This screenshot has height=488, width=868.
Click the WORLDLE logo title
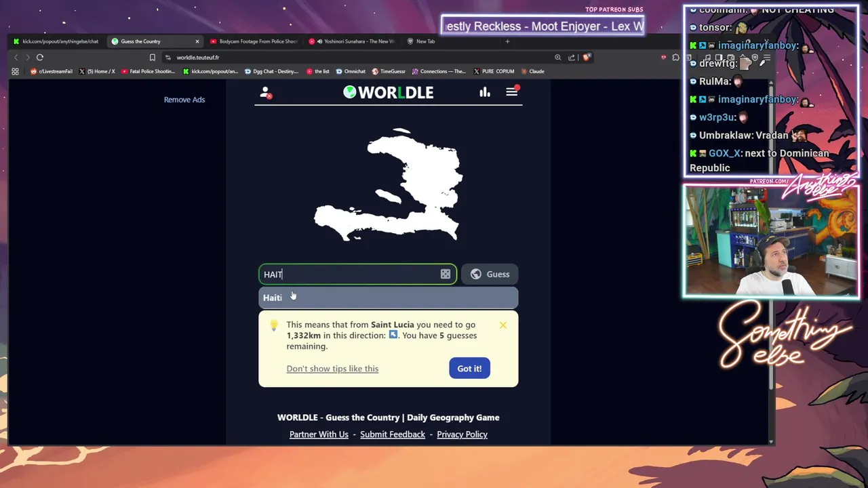point(388,92)
